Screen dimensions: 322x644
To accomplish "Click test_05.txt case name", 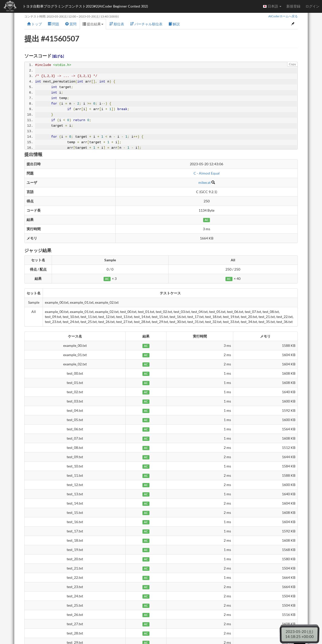I will (75, 420).
